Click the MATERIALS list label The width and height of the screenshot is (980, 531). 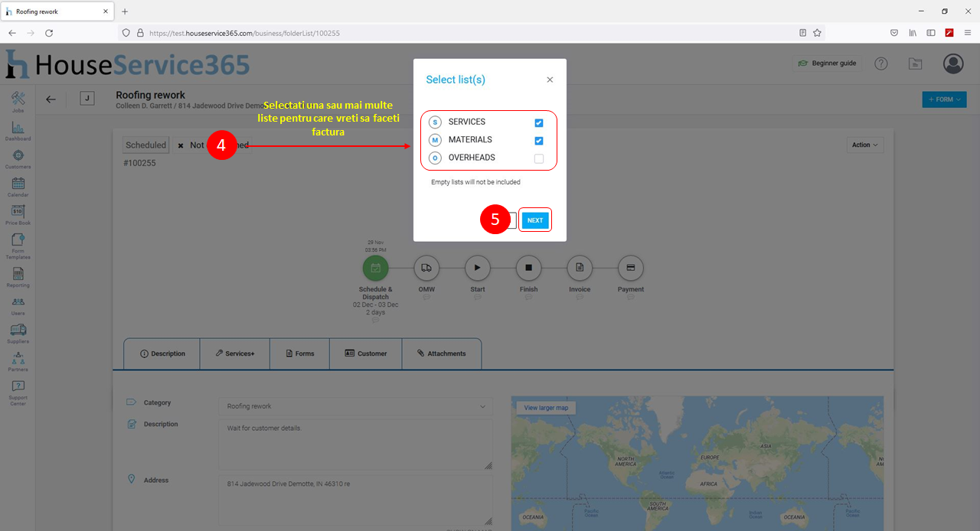[x=470, y=139]
